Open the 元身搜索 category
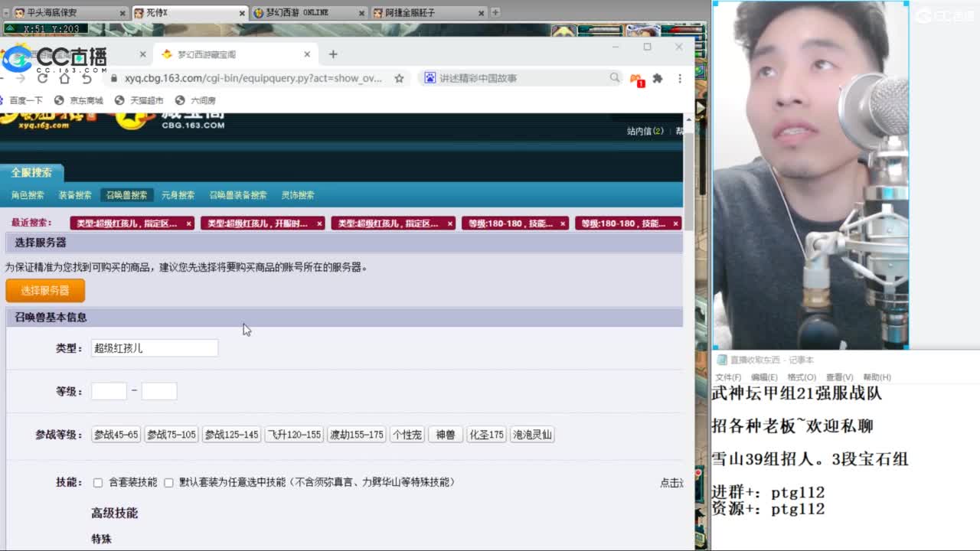Screen dimensions: 980x551 (178, 195)
